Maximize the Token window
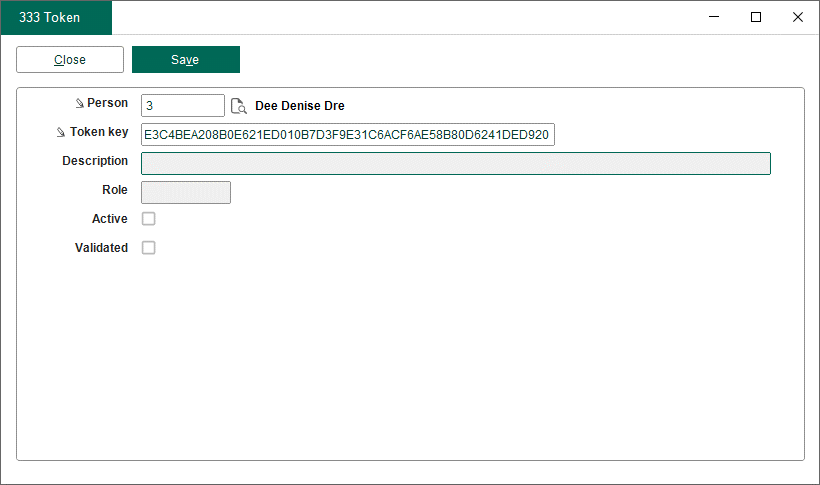 point(756,17)
